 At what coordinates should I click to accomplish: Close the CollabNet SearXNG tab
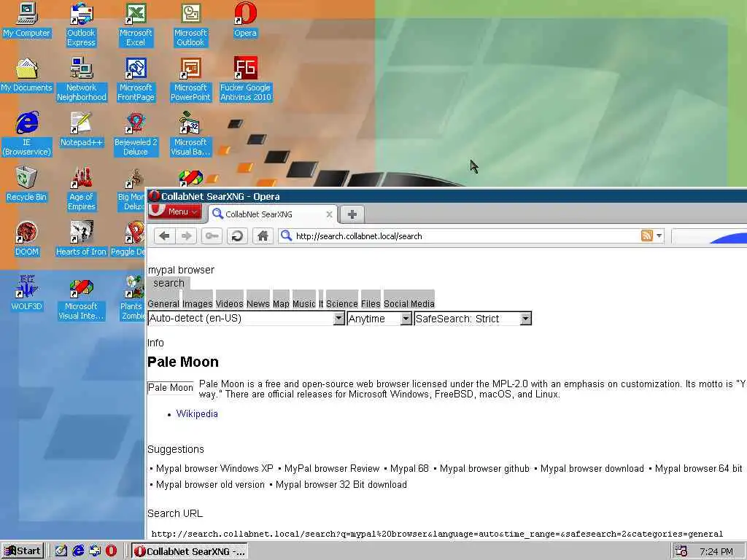tap(329, 214)
